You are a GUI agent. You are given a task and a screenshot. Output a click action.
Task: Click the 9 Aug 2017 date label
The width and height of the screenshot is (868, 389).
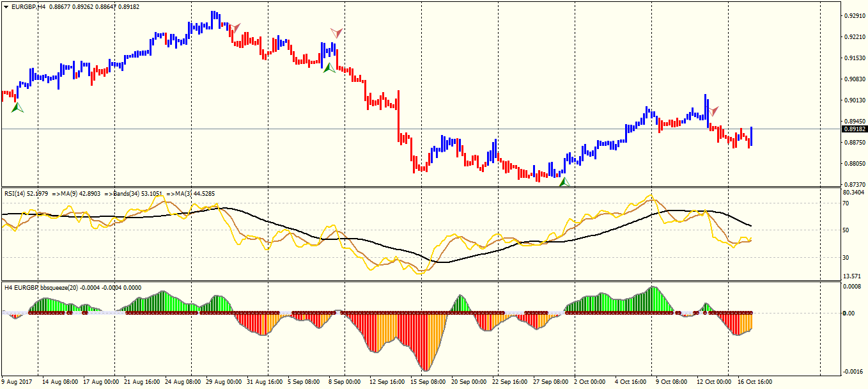tap(15, 382)
